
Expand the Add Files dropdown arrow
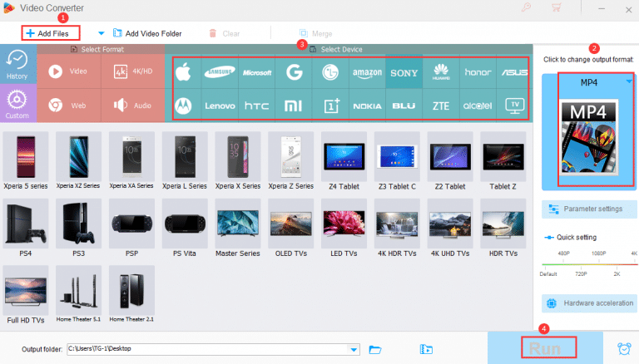pos(102,33)
